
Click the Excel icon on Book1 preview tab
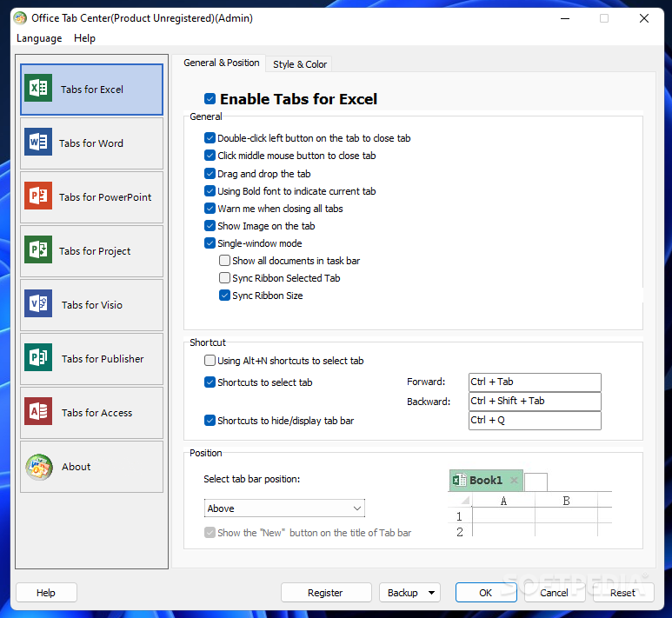coord(459,480)
